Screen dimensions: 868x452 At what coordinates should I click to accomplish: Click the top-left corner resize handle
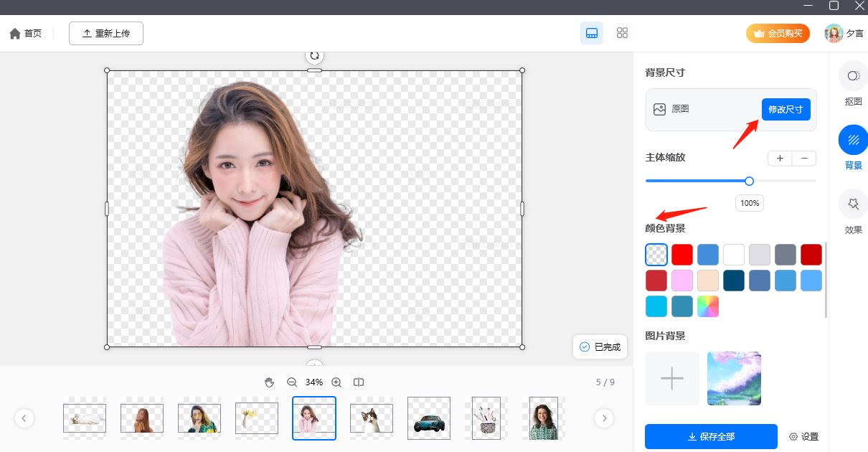pyautogui.click(x=107, y=70)
